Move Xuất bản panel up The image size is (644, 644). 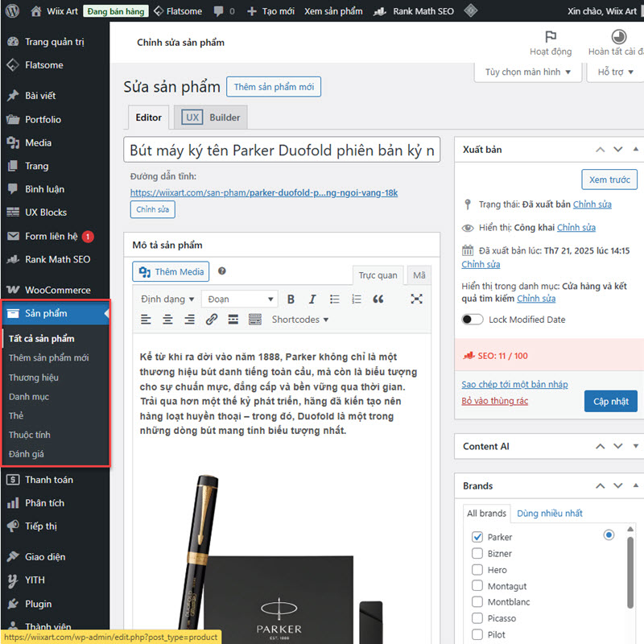601,150
